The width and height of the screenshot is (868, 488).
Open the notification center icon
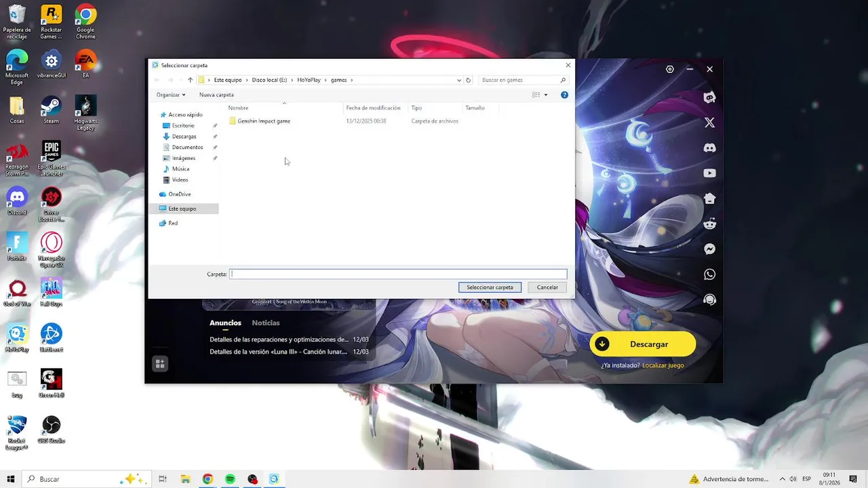click(x=854, y=479)
